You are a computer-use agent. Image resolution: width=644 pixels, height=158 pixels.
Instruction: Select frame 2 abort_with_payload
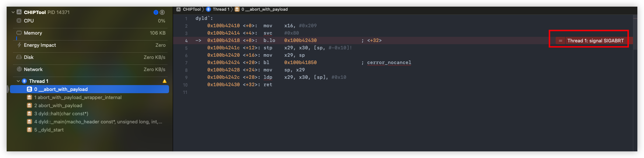pos(89,105)
